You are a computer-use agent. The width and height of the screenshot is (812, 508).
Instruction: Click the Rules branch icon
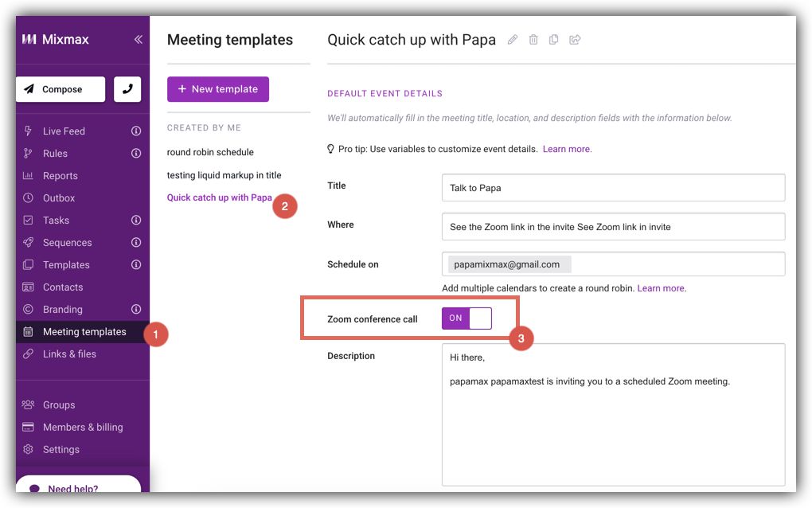pyautogui.click(x=28, y=154)
